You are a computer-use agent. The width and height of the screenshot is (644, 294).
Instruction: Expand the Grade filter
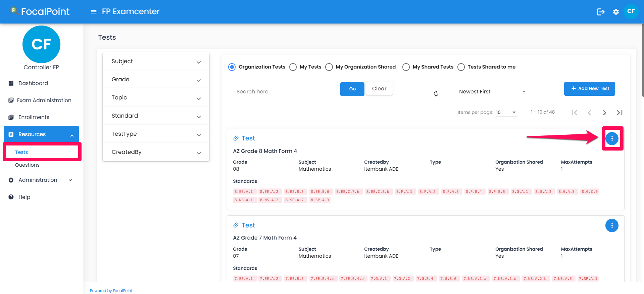click(x=156, y=79)
